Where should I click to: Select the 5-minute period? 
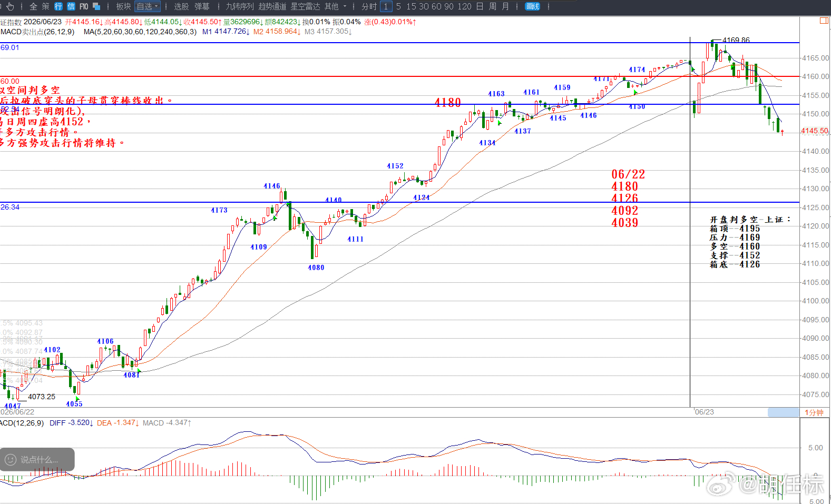[x=398, y=6]
